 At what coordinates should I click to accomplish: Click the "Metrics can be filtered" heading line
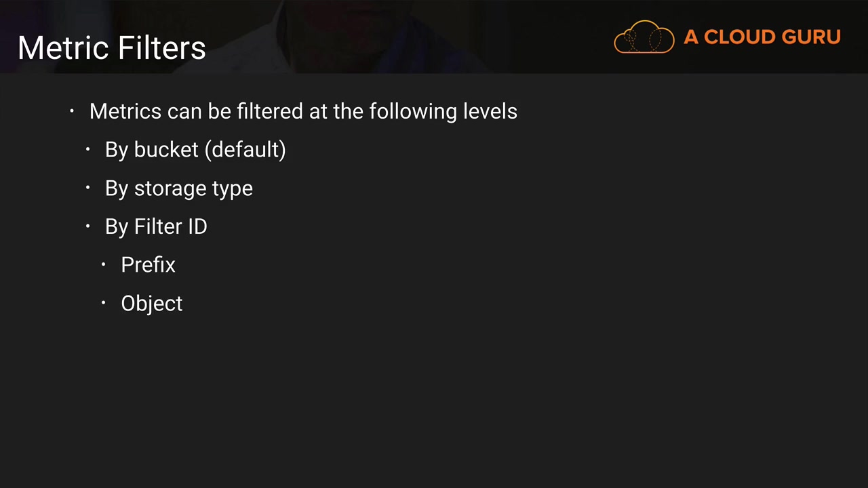302,111
